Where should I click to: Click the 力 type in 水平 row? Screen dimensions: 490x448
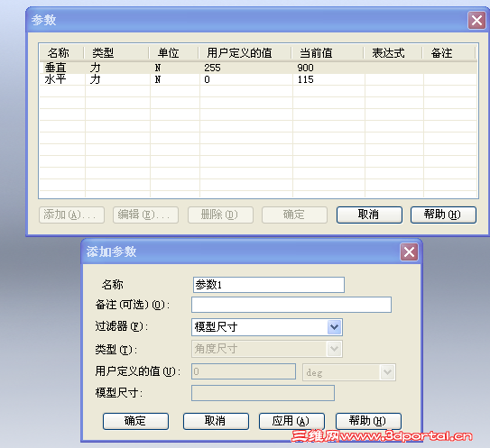[96, 79]
